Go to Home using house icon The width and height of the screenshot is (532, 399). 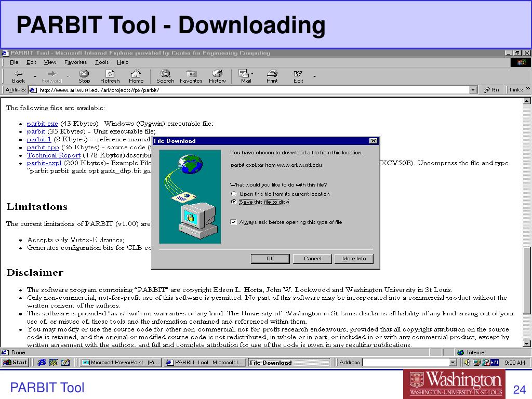click(x=136, y=77)
